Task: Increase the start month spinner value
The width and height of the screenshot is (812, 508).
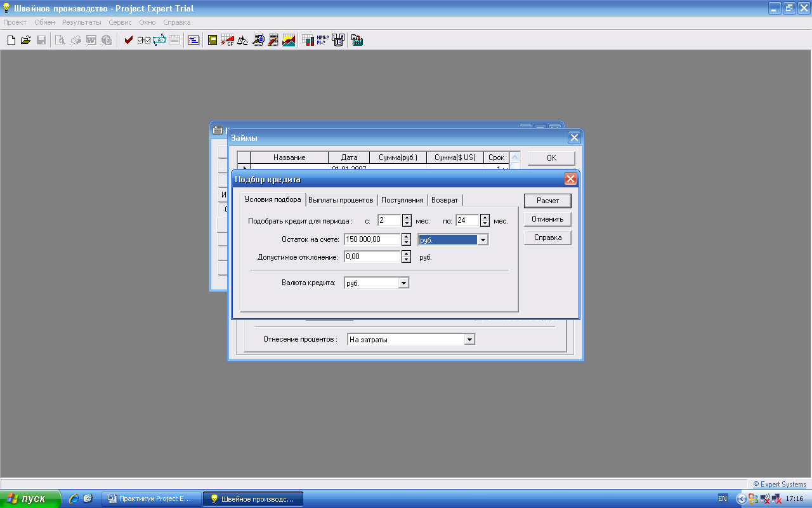Action: coord(407,218)
